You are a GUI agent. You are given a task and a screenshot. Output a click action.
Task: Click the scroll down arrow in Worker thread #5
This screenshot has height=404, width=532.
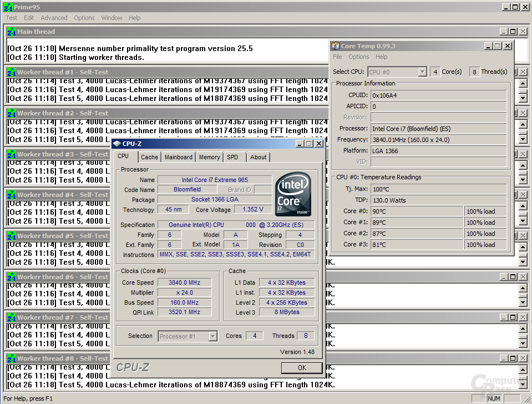[523, 262]
